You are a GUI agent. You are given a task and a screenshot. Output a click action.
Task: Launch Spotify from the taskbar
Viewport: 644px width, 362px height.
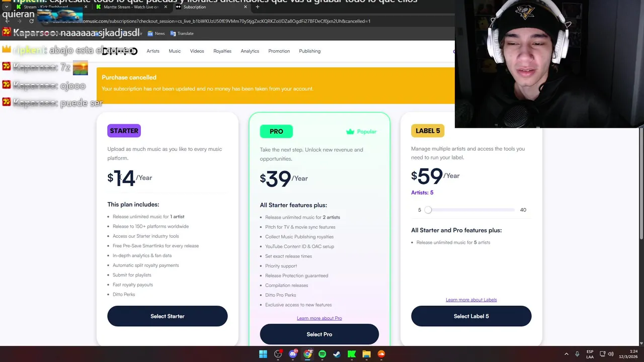coord(322,354)
